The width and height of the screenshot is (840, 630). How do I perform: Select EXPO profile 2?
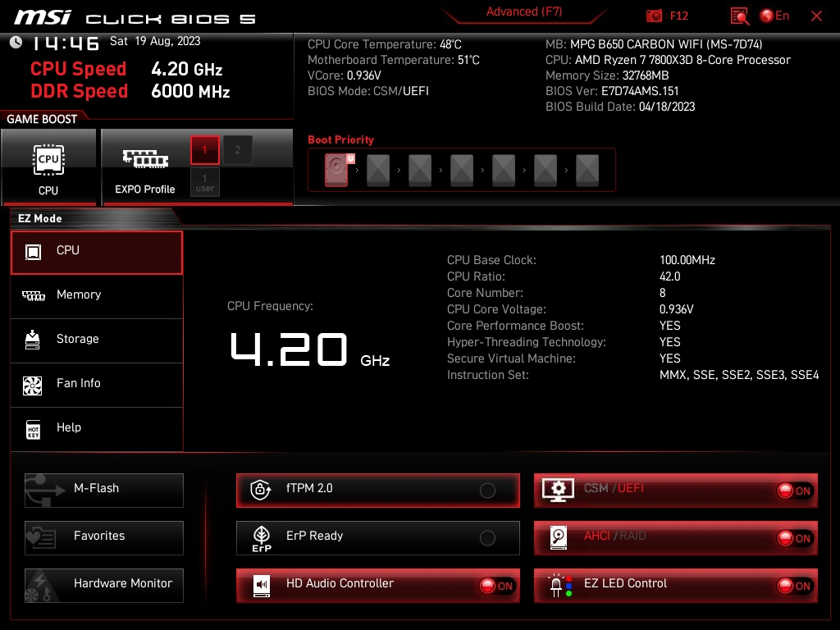click(237, 150)
